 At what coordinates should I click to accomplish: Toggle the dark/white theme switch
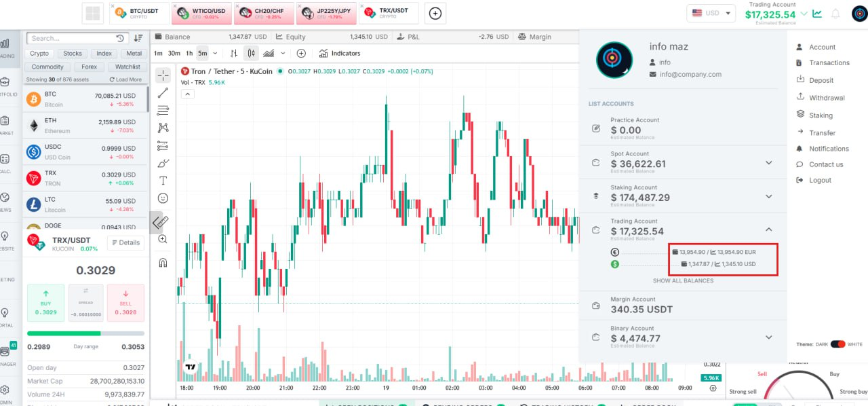pos(837,344)
